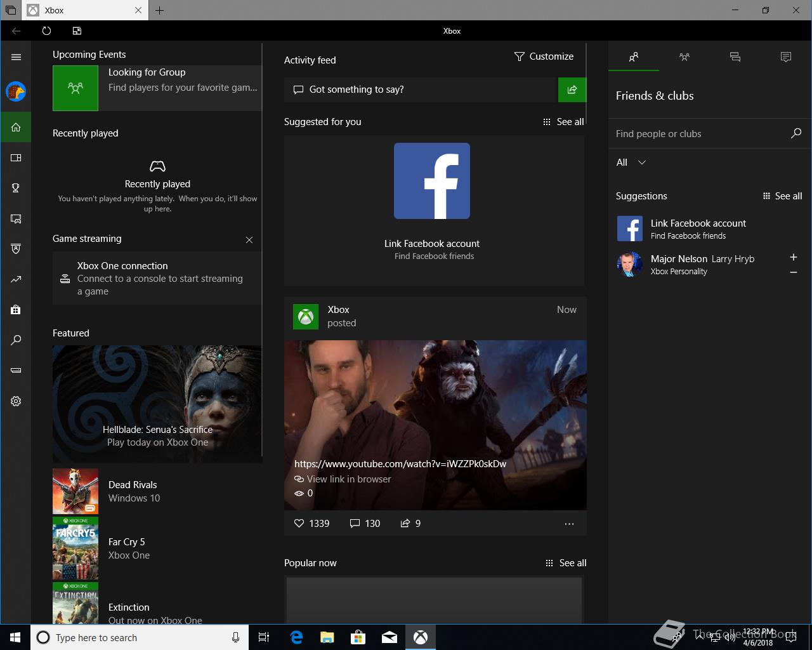Click search icon in Find people field
Screen dimensions: 812x650
click(796, 133)
